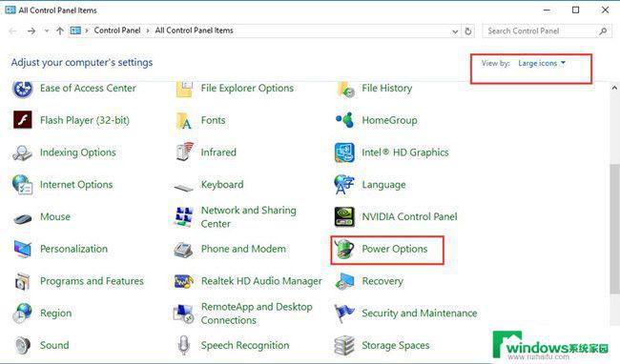
Task: Click the Speech Recognition text link
Action: [245, 346]
